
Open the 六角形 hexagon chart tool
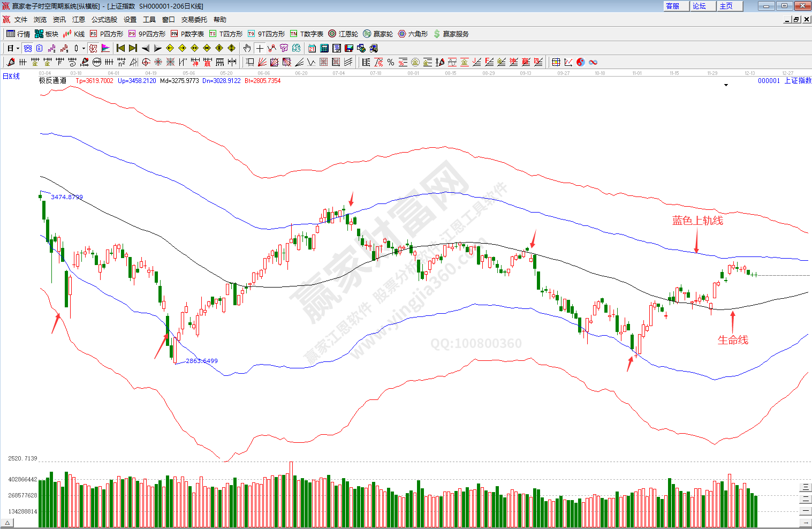coord(413,34)
